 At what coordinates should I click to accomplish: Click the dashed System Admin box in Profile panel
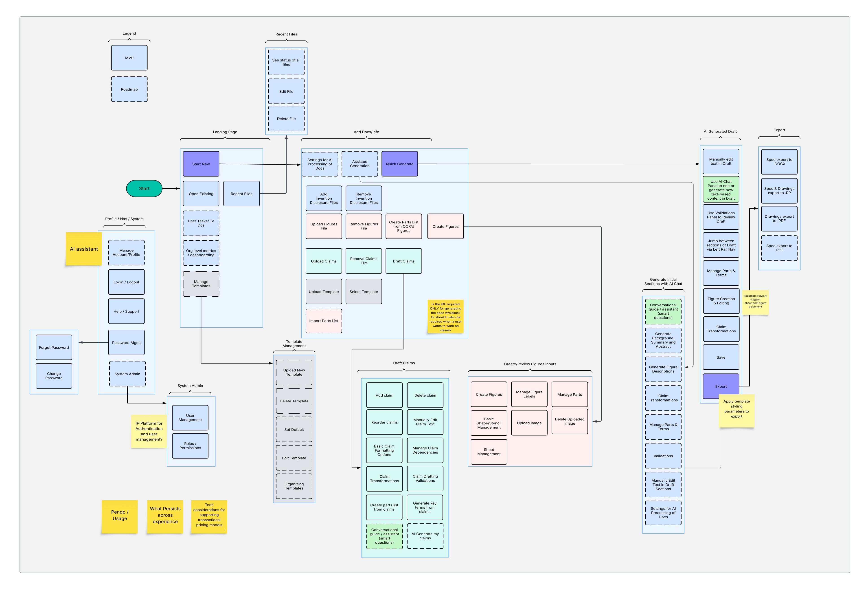127,374
